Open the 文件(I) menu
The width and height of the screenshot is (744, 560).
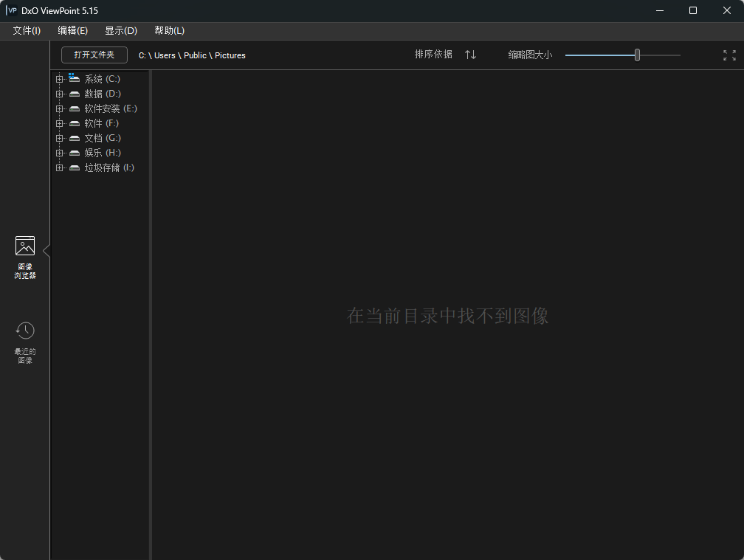click(27, 30)
